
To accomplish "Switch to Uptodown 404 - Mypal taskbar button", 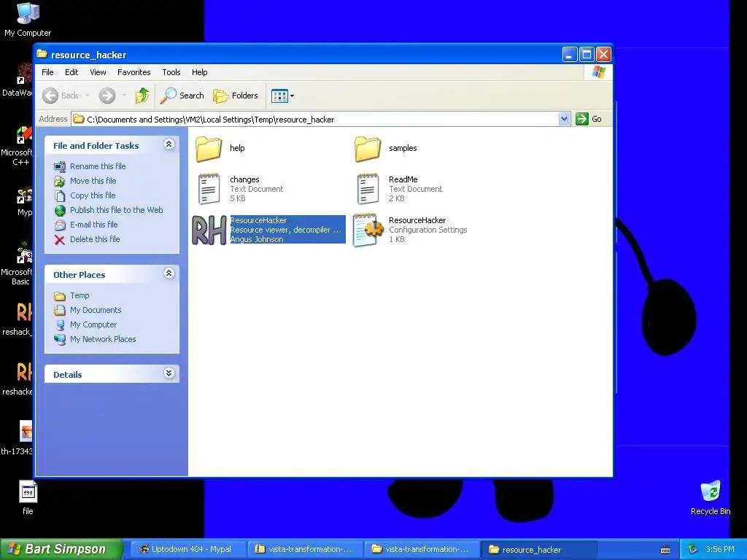I will click(x=187, y=549).
